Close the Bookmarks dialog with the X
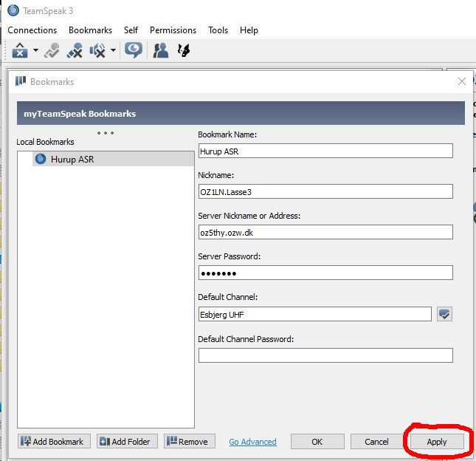This screenshot has width=476, height=461. (x=461, y=81)
